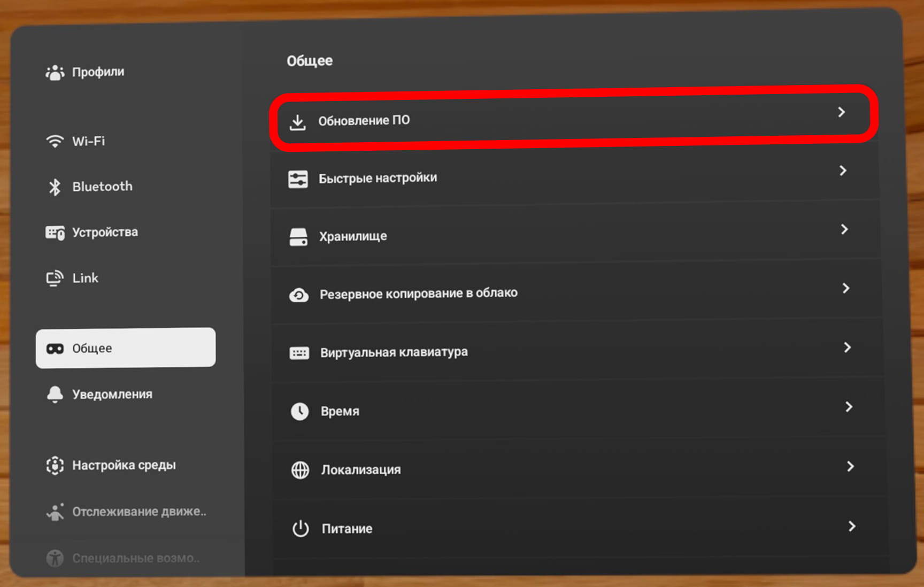Click the drive icon for Хранилище
This screenshot has height=587, width=924.
pyautogui.click(x=298, y=237)
